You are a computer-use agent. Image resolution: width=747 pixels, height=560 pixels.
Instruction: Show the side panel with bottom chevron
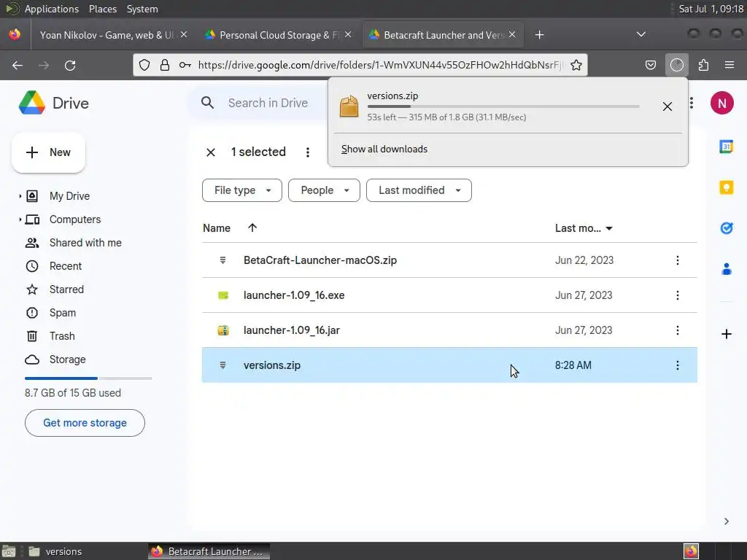click(726, 521)
